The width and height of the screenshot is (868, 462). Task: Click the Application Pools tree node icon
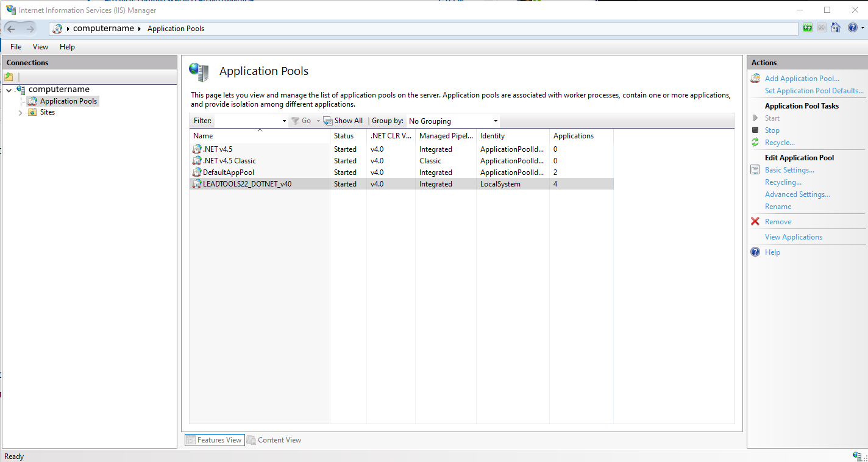click(x=32, y=101)
